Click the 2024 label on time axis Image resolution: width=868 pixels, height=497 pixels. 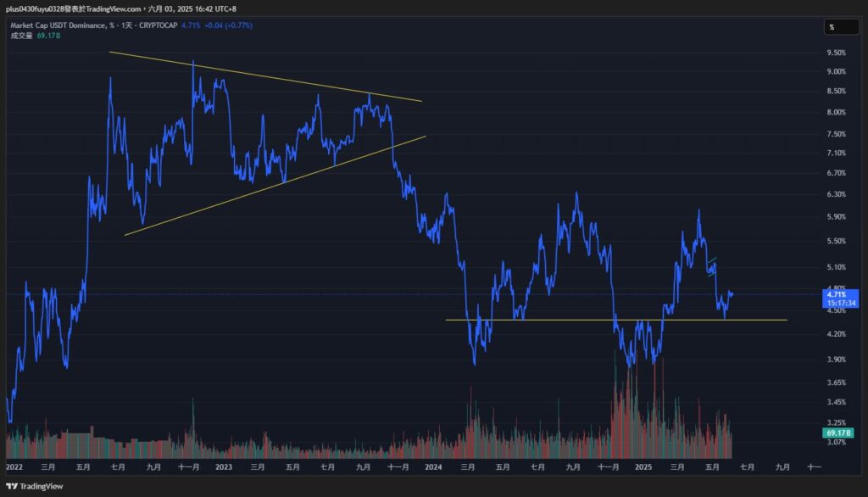433,467
